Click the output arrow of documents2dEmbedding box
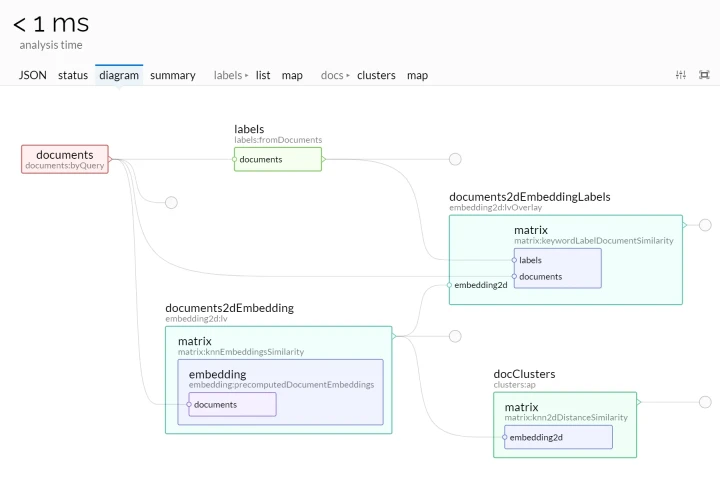720x496 pixels. [x=394, y=336]
